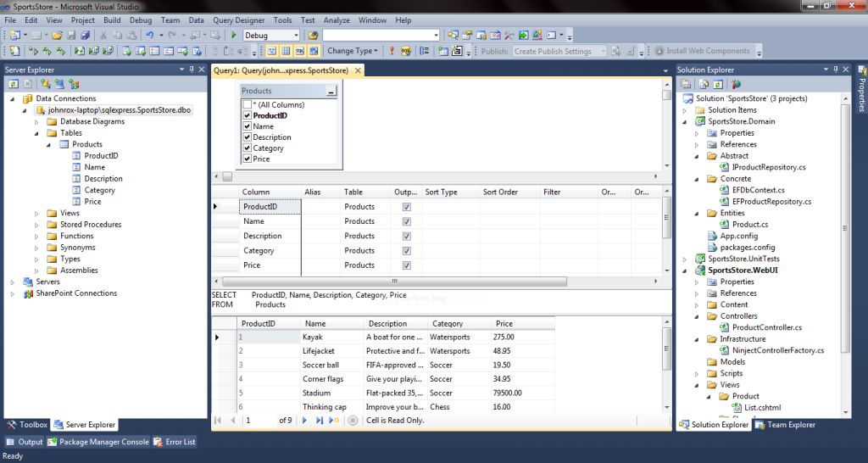Collapse the Tables folder in Server Explorer
The width and height of the screenshot is (868, 463).
click(36, 133)
